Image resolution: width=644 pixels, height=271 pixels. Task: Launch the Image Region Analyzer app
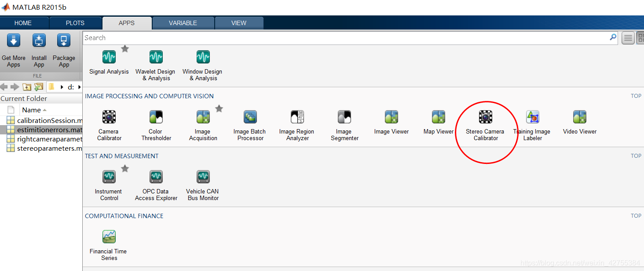point(297,125)
